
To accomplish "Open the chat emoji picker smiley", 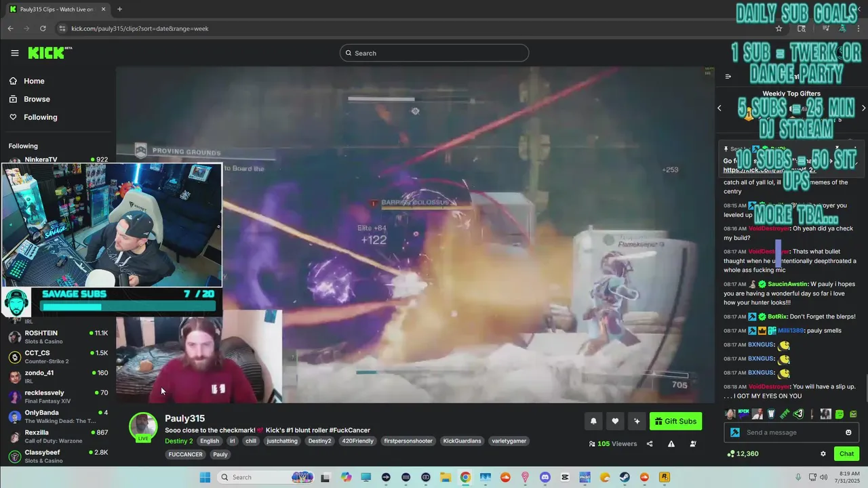I will pos(848,432).
